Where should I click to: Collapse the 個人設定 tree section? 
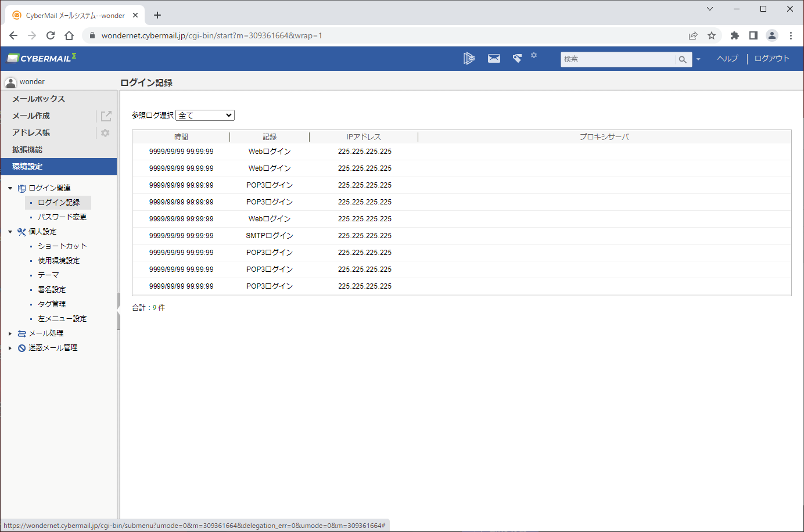[10, 232]
